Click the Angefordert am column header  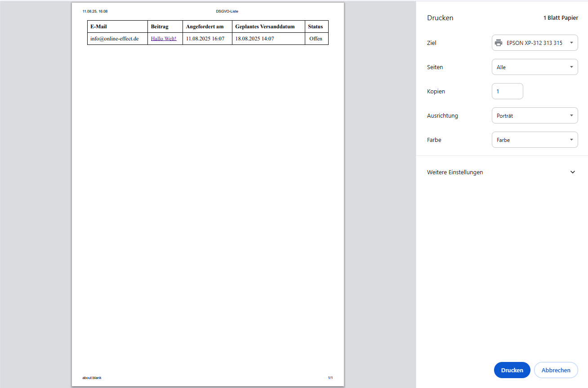click(205, 26)
